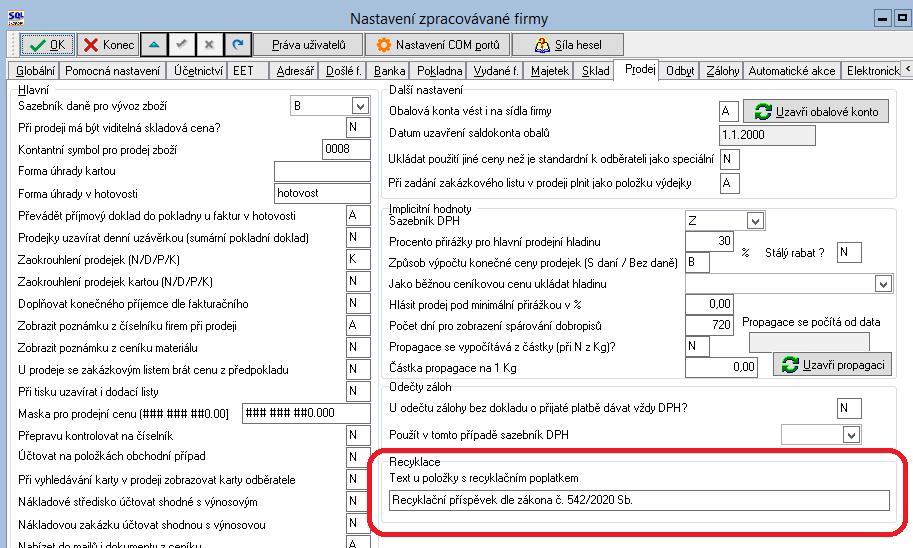This screenshot has width=913, height=548.
Task: Click Částka propagace na 1 Kg field
Action: [x=721, y=367]
